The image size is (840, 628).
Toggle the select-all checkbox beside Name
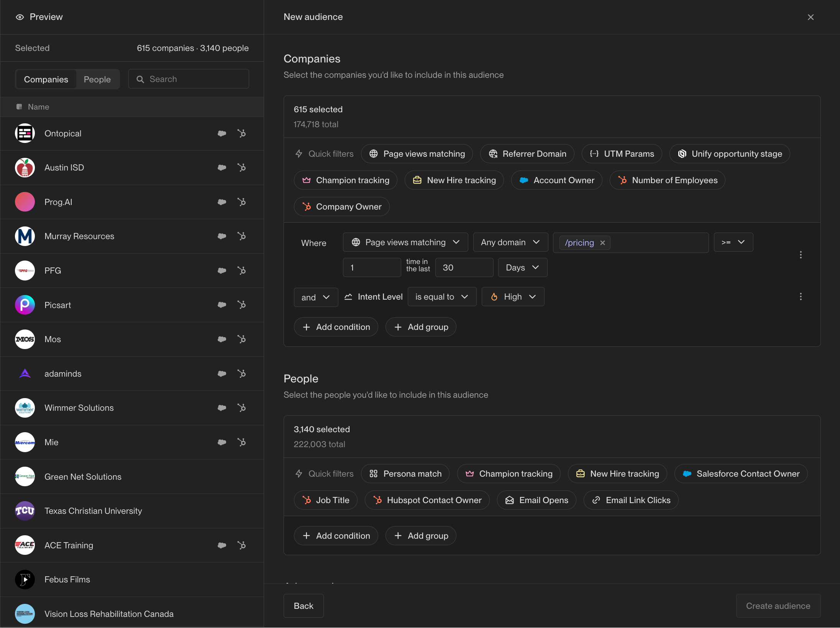pos(19,107)
